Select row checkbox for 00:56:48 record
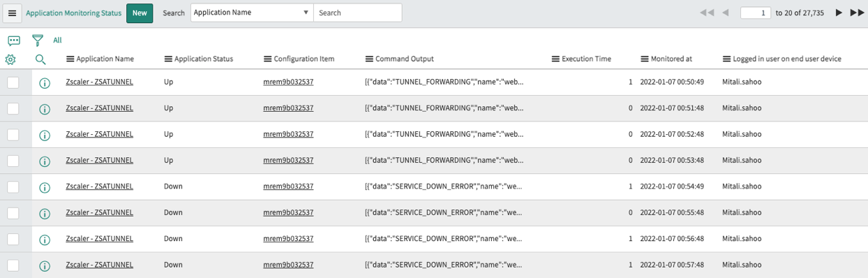The height and width of the screenshot is (278, 868). click(13, 239)
